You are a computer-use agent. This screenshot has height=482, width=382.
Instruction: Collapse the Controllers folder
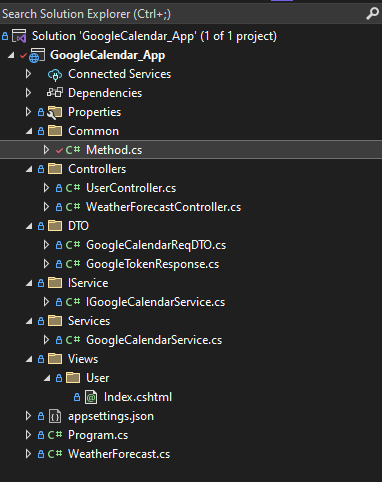29,169
